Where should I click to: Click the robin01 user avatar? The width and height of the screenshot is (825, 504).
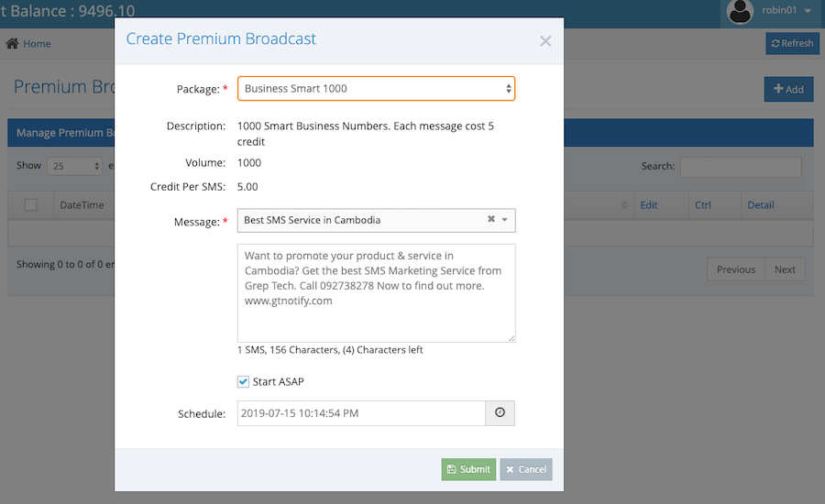pyautogui.click(x=740, y=11)
